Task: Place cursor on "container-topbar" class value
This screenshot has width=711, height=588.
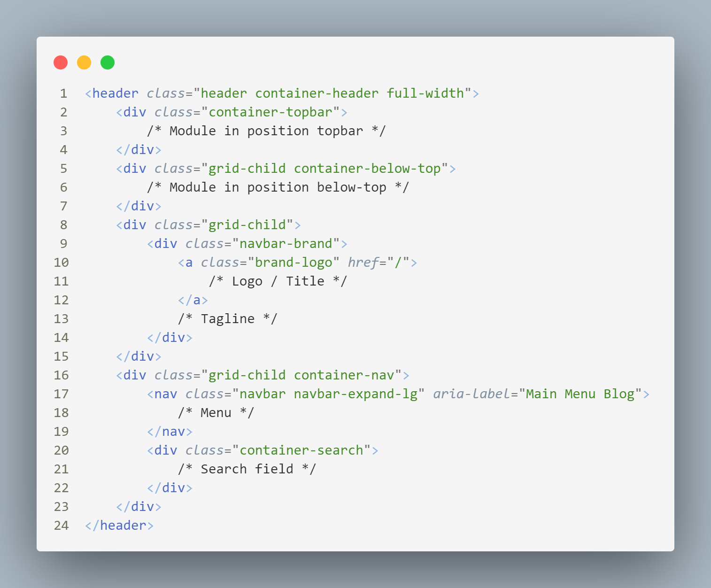Action: 270,112
